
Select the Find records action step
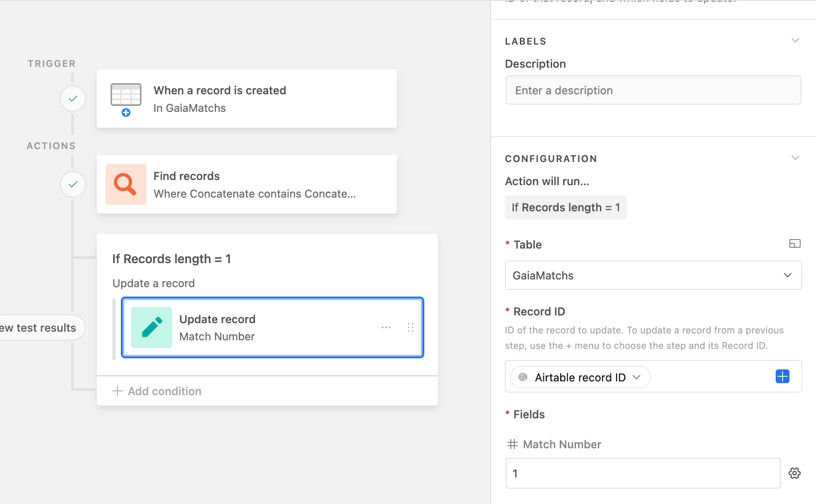coord(247,184)
